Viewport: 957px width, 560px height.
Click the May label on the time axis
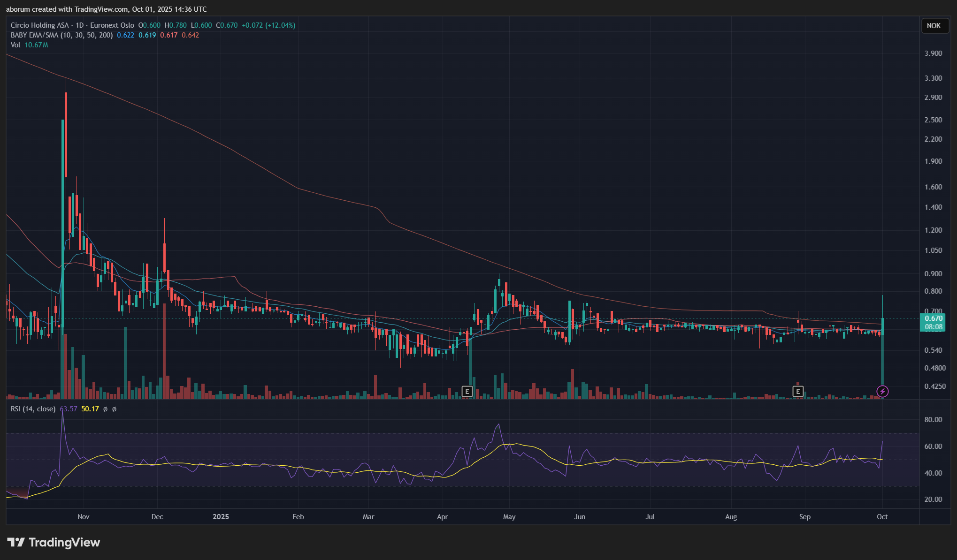pos(509,517)
